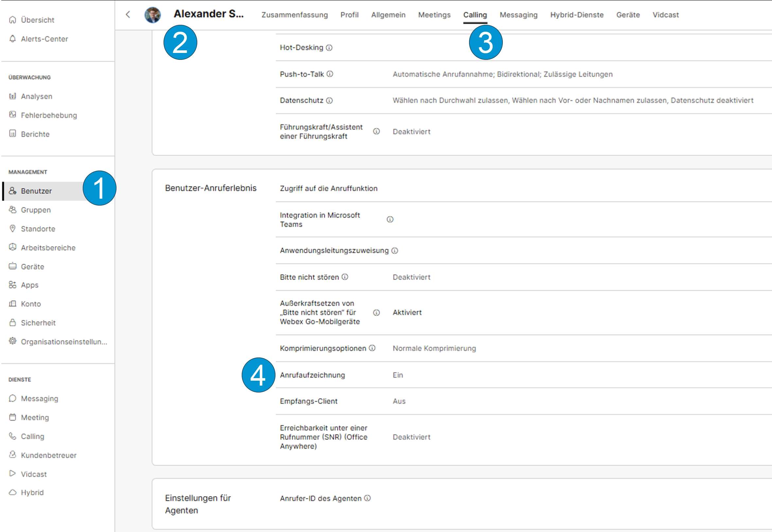Image resolution: width=772 pixels, height=532 pixels.
Task: Click the back arrow next to user avatar
Action: tap(128, 14)
